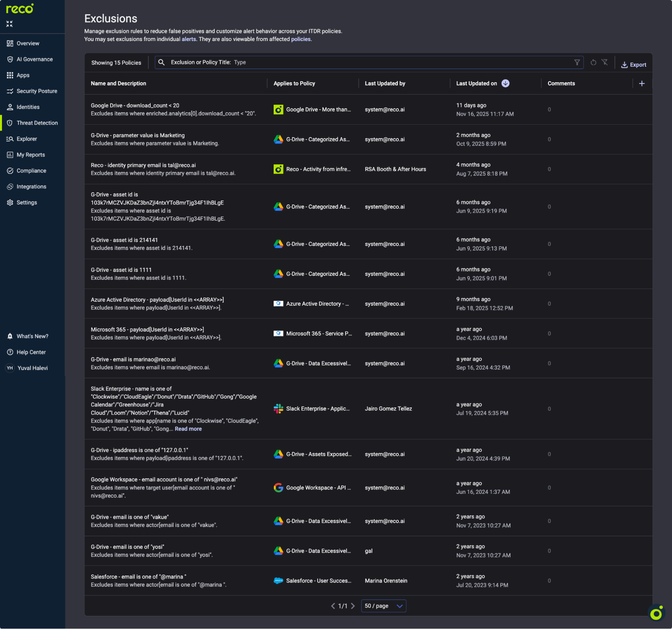Click the Export button

(633, 64)
